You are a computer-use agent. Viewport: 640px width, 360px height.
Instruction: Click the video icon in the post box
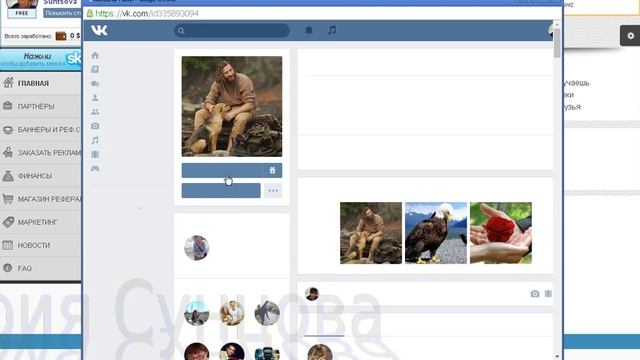click(x=548, y=294)
